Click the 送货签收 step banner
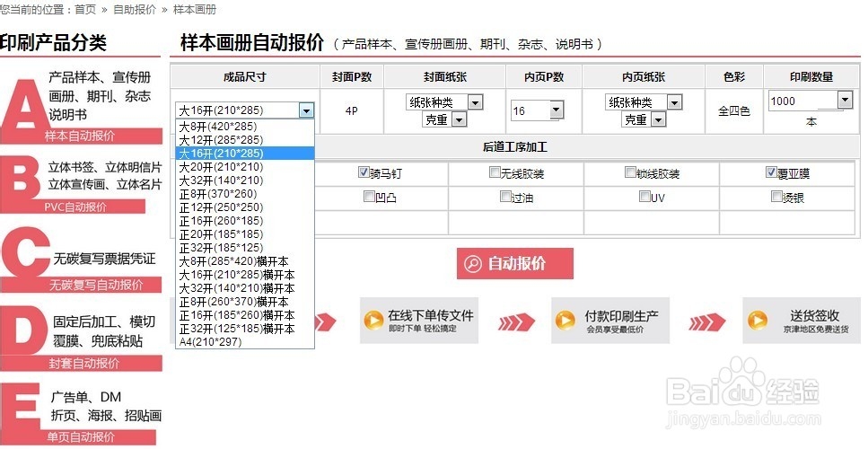 (802, 320)
